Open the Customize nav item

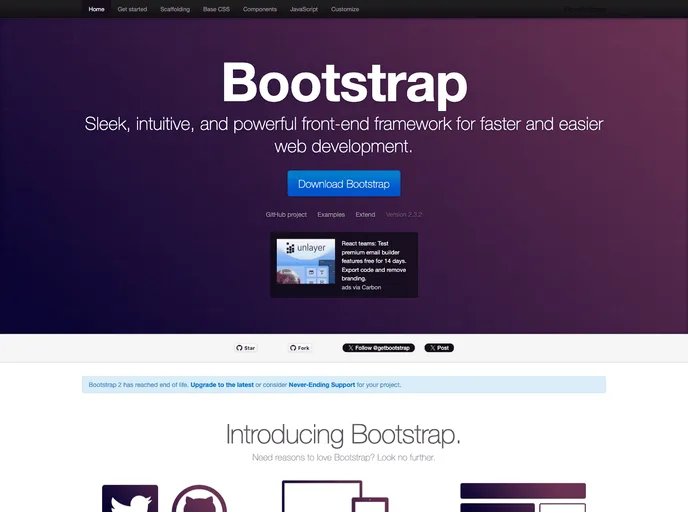click(x=345, y=9)
